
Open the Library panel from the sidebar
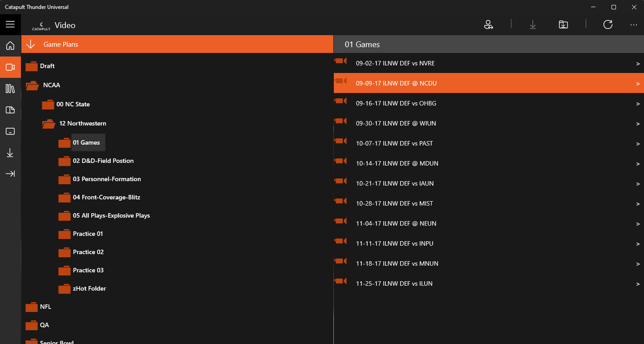pos(10,89)
